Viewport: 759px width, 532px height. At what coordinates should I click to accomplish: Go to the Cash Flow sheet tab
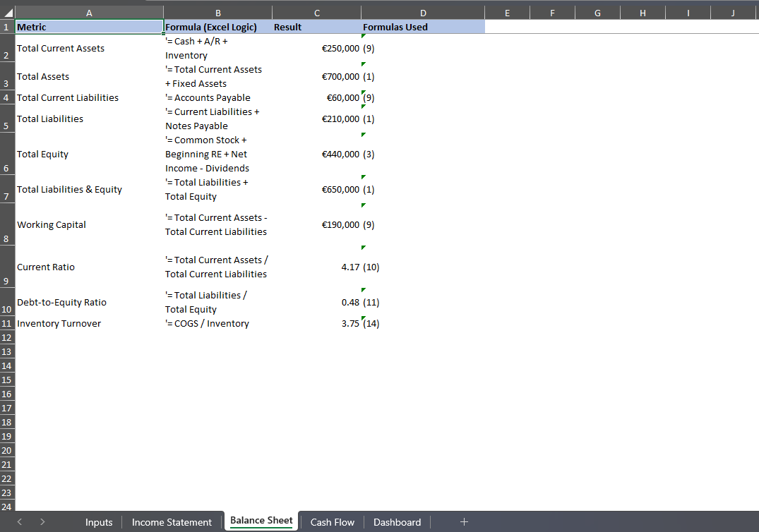pos(332,522)
